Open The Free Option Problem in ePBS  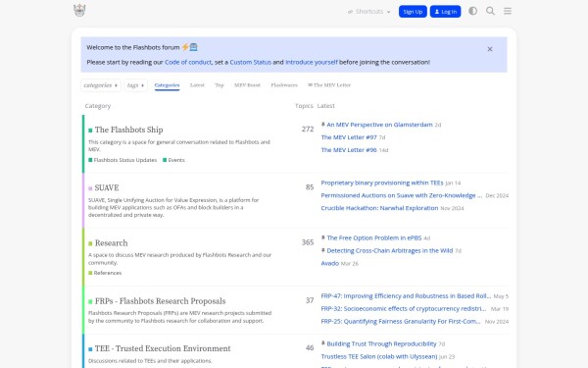[374, 238]
